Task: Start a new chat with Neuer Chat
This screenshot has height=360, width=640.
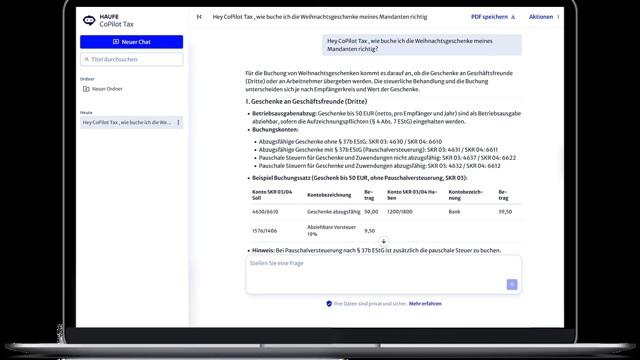Action: tap(131, 42)
